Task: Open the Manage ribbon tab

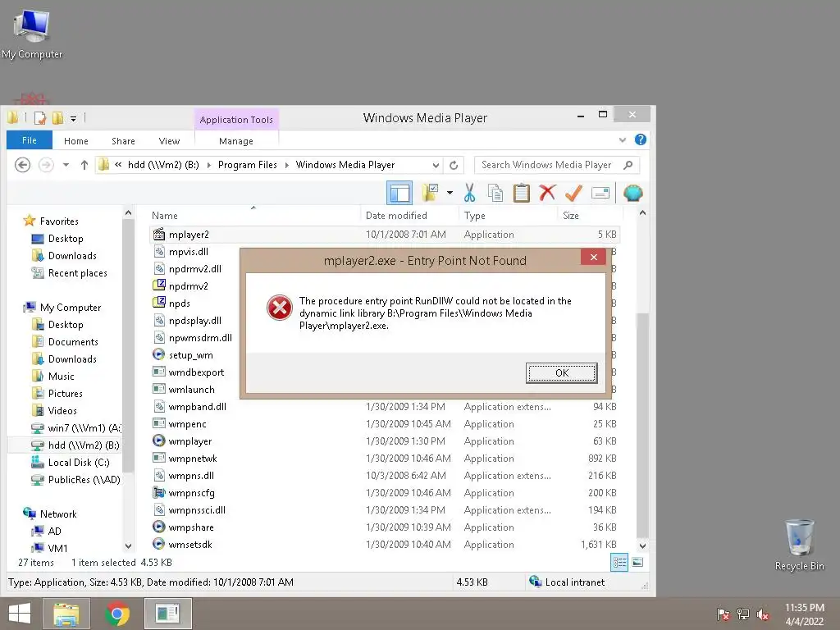Action: pyautogui.click(x=236, y=141)
